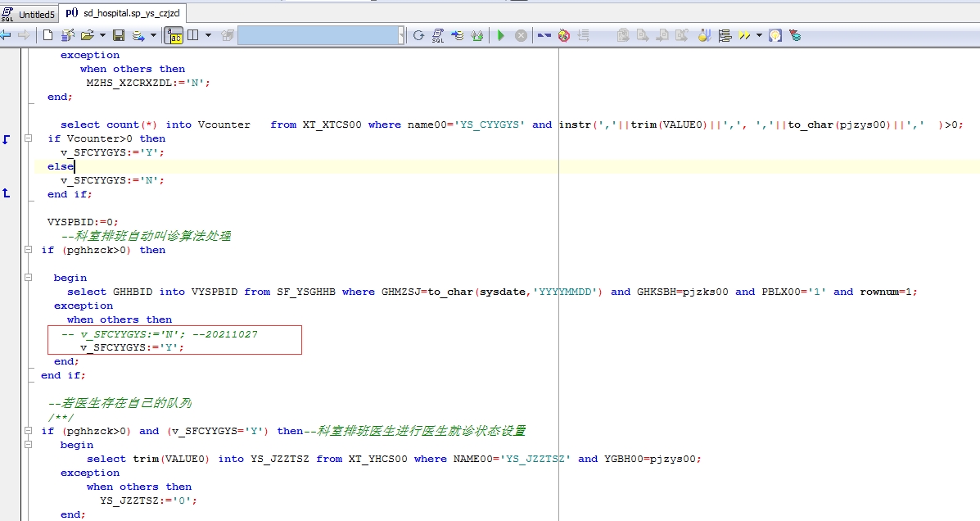
Task: Stop execution with the grey X button
Action: point(521,36)
